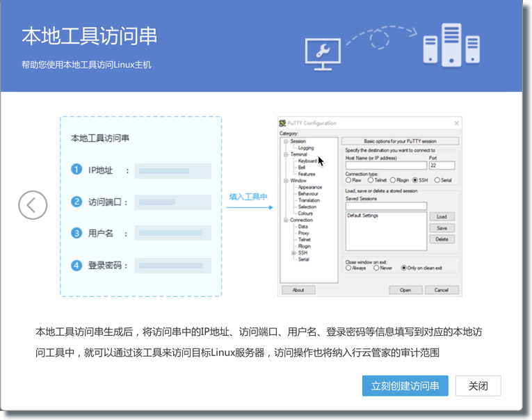Select Proxy in the Connection category

(x=303, y=233)
